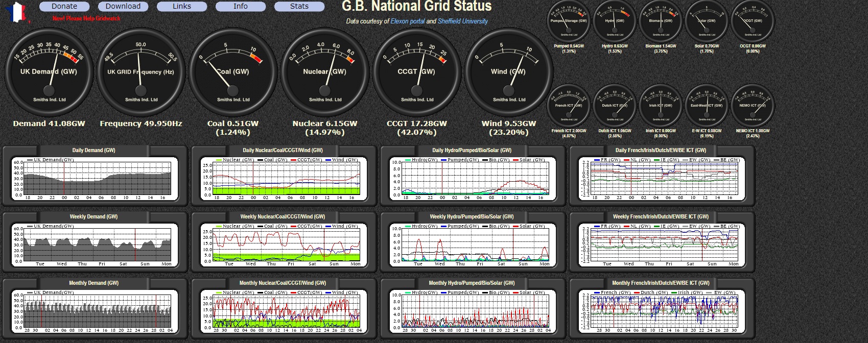Select the small Solar gauge
The image size is (868, 343).
707,21
